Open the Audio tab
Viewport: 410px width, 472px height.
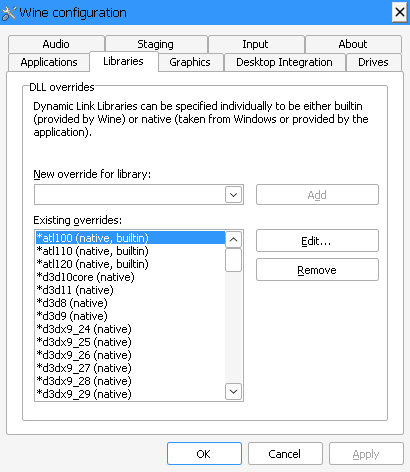[56, 44]
